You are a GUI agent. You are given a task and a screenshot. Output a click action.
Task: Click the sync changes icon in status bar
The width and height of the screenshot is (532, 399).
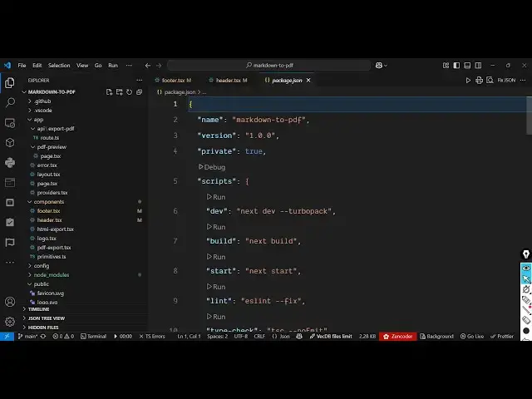[43, 336]
